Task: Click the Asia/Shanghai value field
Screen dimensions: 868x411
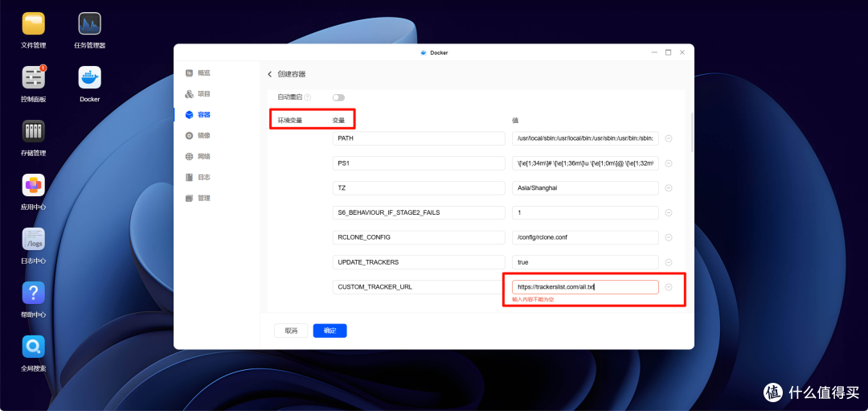Action: click(585, 187)
